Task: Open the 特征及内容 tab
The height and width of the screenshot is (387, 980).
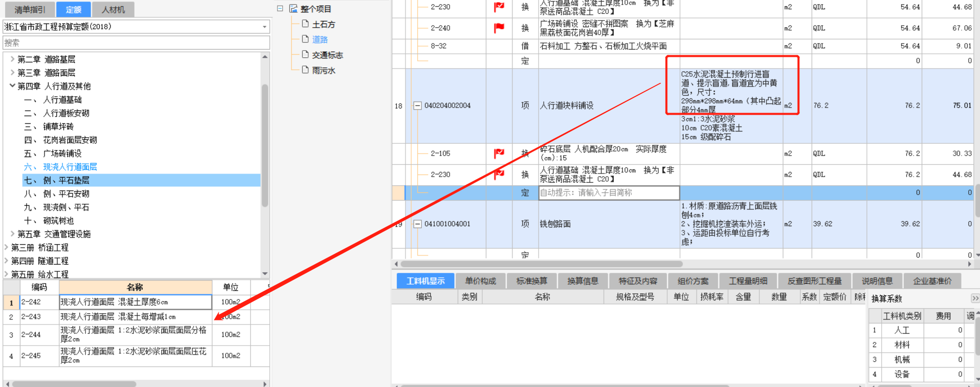Action: [x=637, y=281]
